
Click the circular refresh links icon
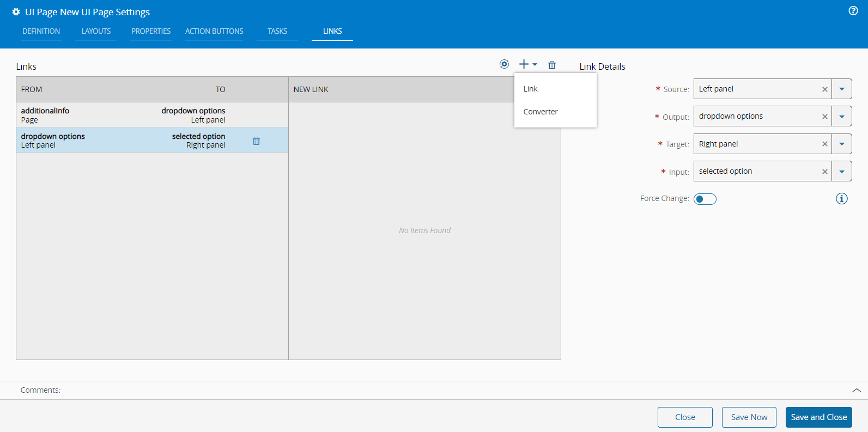pos(504,64)
